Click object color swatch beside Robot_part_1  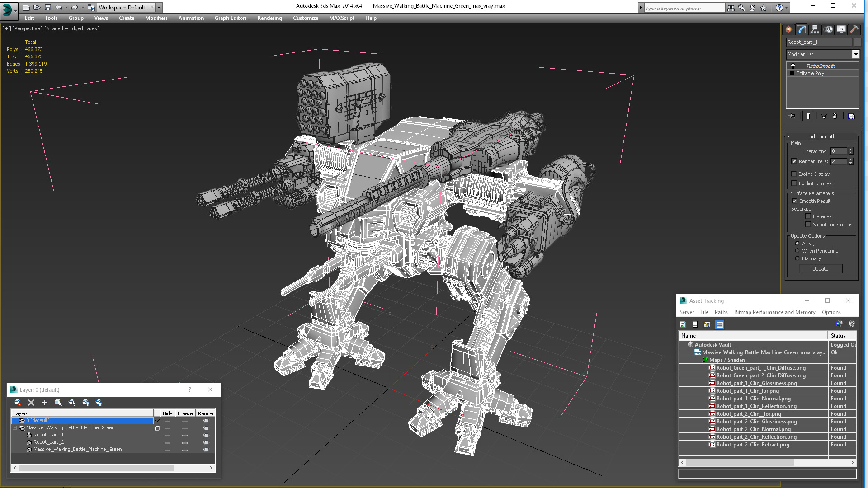coord(857,42)
